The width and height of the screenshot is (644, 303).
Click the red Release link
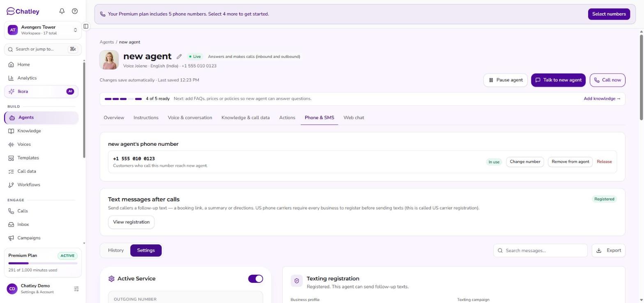click(x=604, y=162)
